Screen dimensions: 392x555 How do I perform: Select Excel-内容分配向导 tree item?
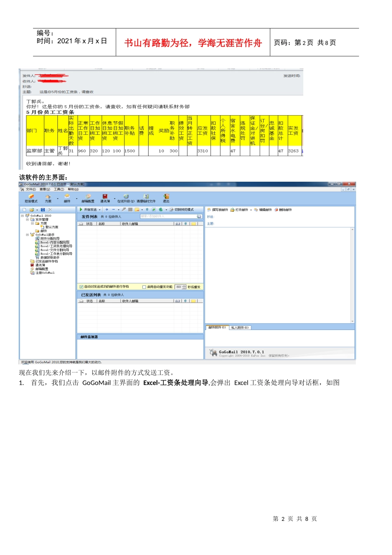click(52, 242)
